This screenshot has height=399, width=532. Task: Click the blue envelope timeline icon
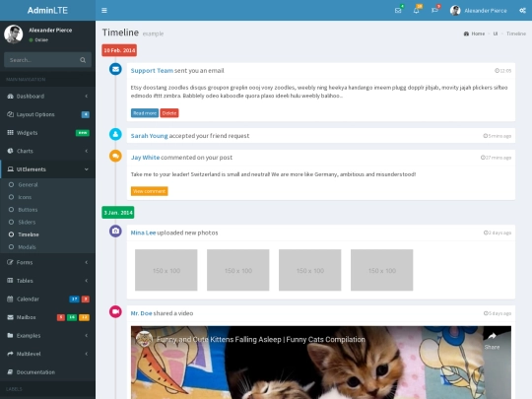pyautogui.click(x=115, y=69)
